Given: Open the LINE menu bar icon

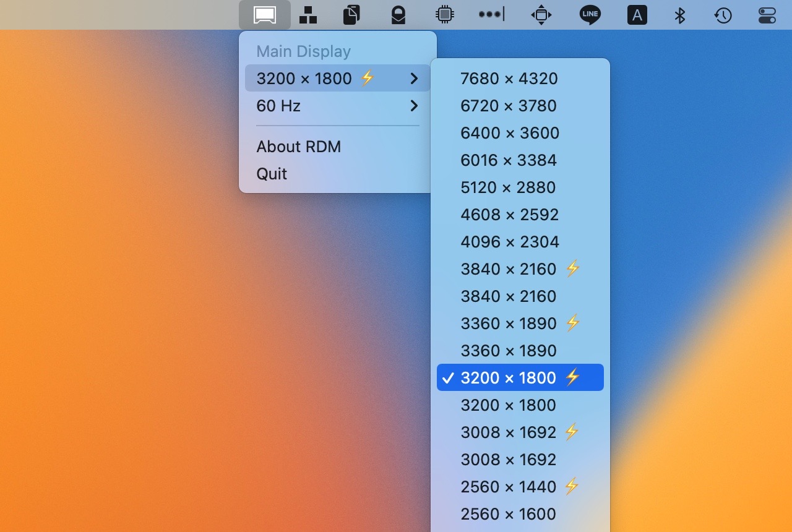Looking at the screenshot, I should click(590, 15).
